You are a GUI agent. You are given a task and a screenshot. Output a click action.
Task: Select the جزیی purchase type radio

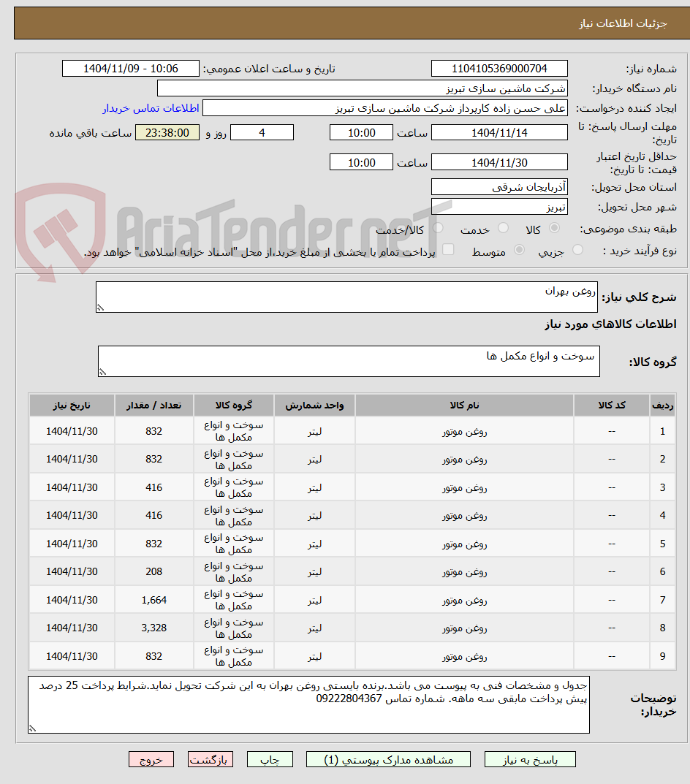point(577,249)
